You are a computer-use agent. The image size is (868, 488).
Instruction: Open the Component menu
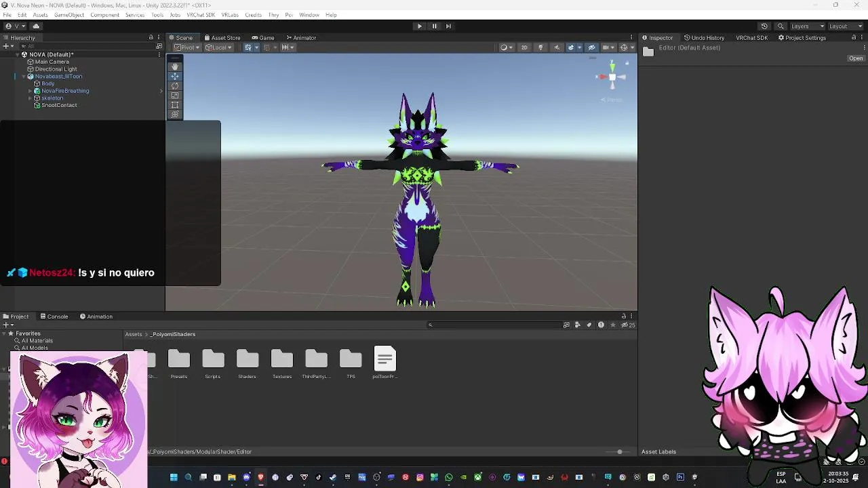104,15
